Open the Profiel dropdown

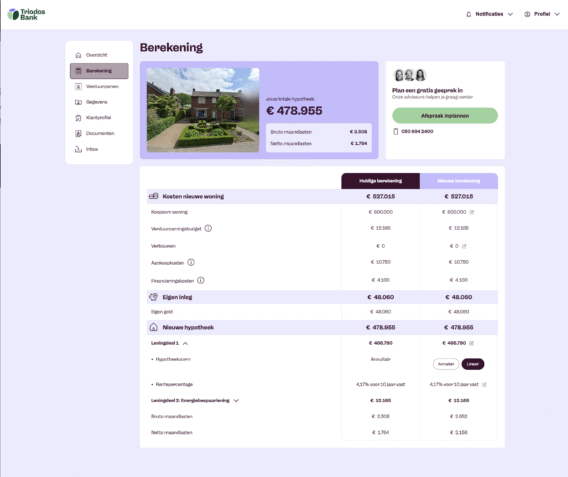[x=542, y=14]
